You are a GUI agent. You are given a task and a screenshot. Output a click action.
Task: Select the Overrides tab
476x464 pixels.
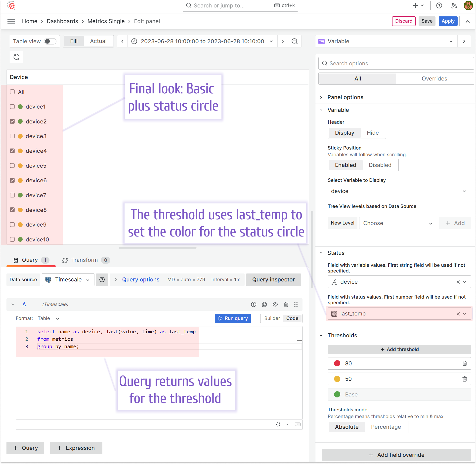(434, 78)
